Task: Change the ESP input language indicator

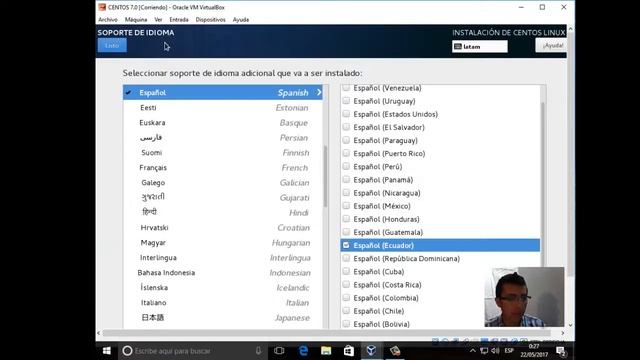Action: coord(509,351)
